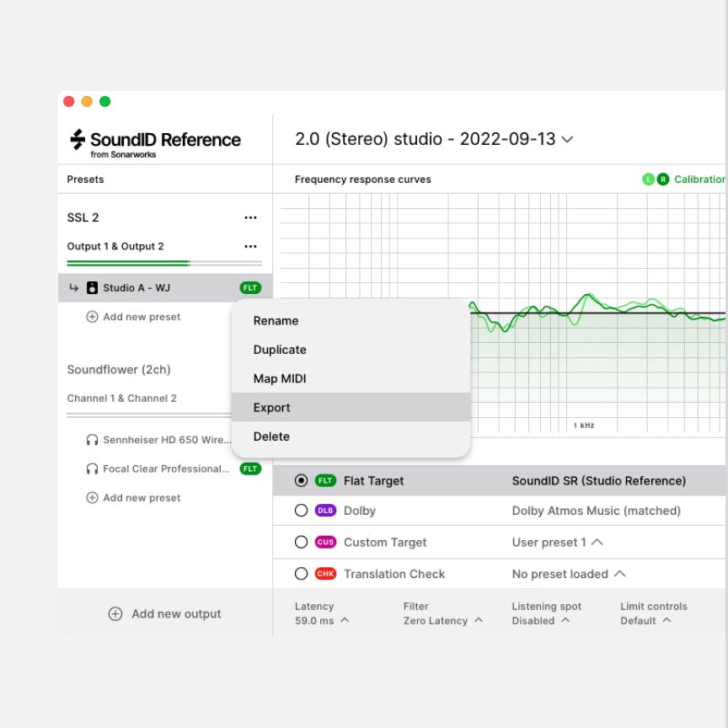The width and height of the screenshot is (728, 728).
Task: Click the Channel 1 & Channel 2 label
Action: point(121,399)
